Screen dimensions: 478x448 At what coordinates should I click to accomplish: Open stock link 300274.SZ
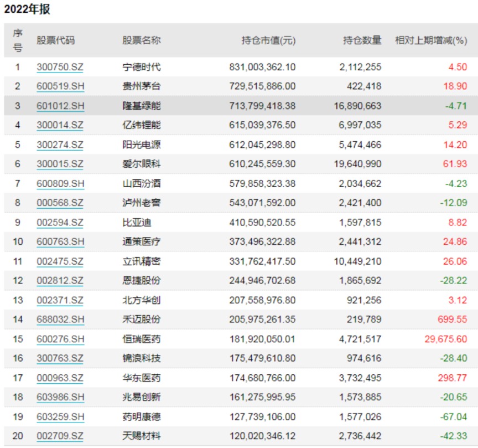click(x=60, y=145)
